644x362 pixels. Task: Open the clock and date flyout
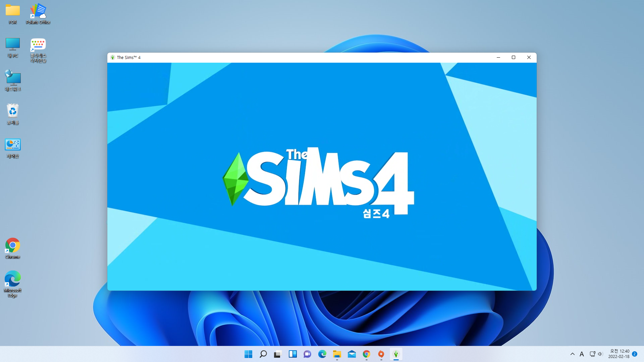coord(619,354)
